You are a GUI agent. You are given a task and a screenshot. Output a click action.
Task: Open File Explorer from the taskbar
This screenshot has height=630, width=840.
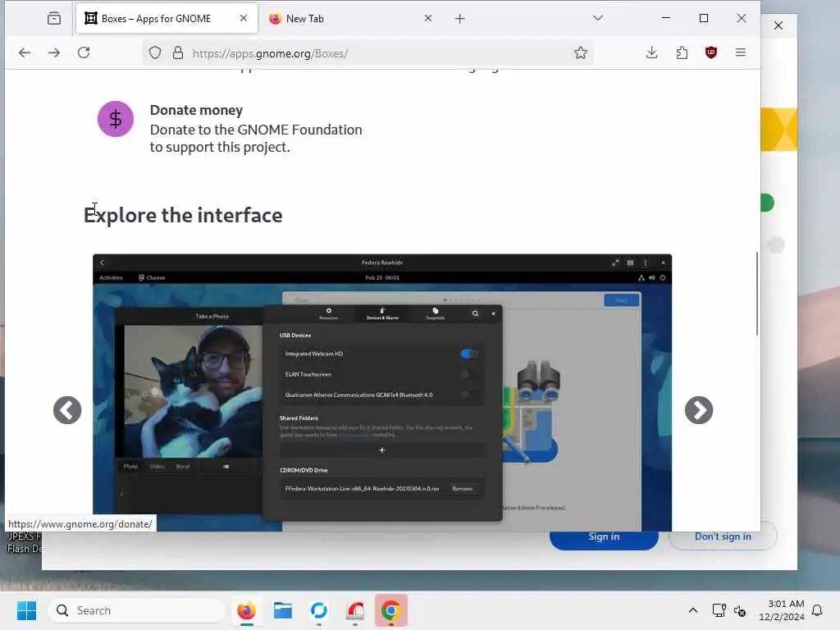(283, 610)
